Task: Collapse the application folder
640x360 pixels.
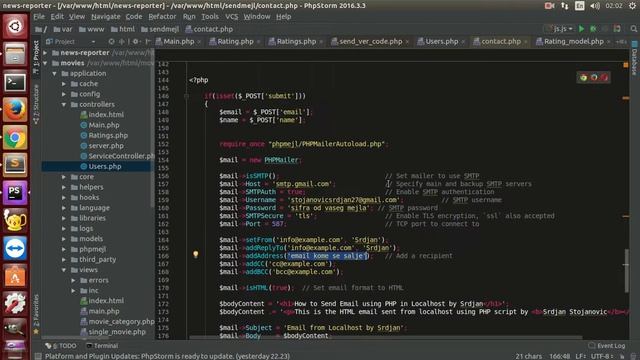Action: [54, 73]
